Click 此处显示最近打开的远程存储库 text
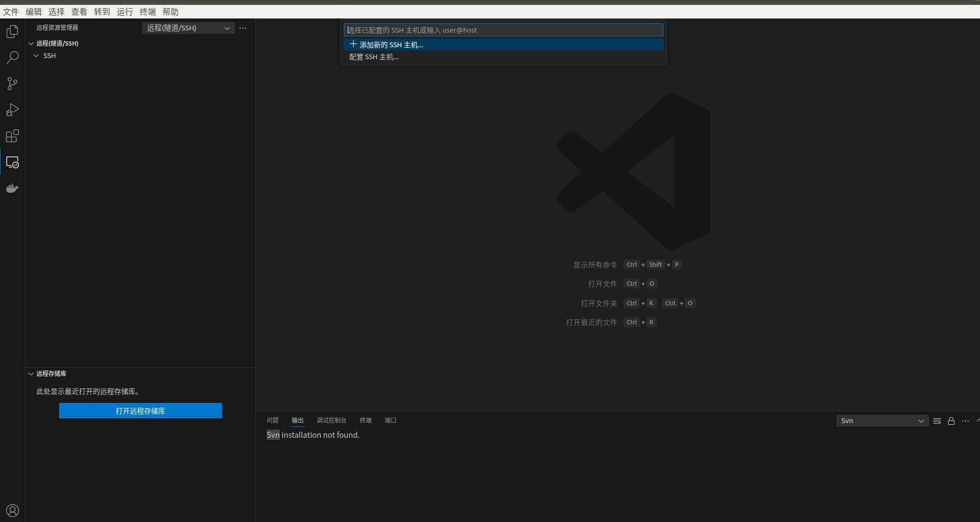 click(x=88, y=392)
